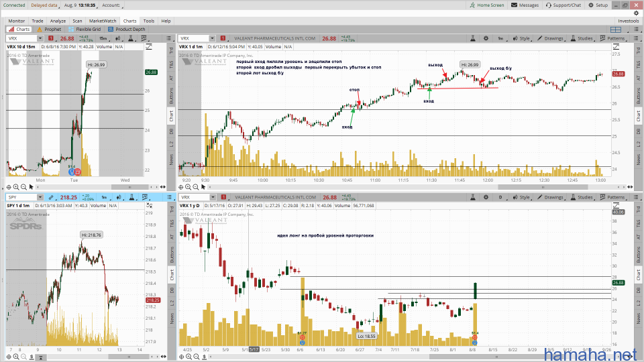
Task: Zoom in on bottom-right daily chart
Action: [189, 357]
